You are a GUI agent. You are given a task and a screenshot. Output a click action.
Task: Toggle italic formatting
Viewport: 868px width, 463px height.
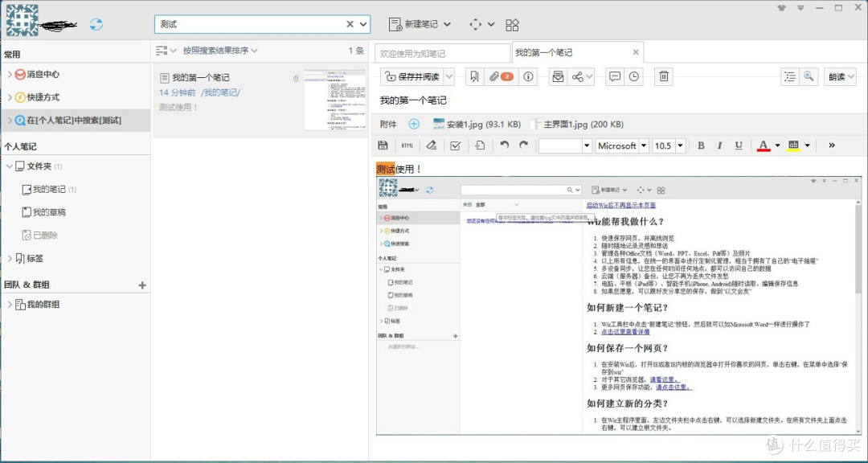pos(719,145)
